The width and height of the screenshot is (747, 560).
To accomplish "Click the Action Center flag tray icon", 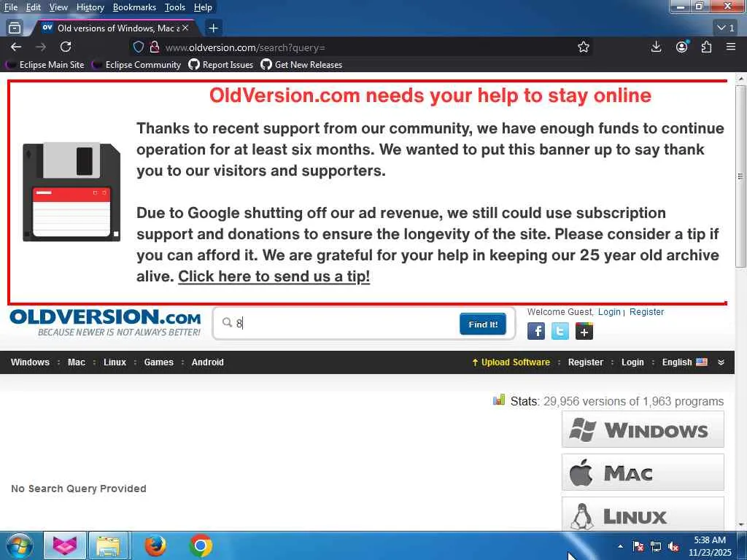I will [x=638, y=546].
